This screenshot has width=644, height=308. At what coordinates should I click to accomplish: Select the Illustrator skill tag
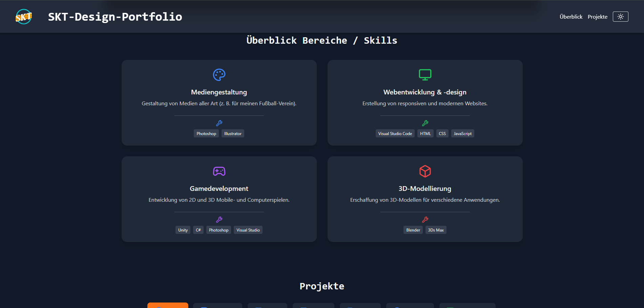pos(233,134)
